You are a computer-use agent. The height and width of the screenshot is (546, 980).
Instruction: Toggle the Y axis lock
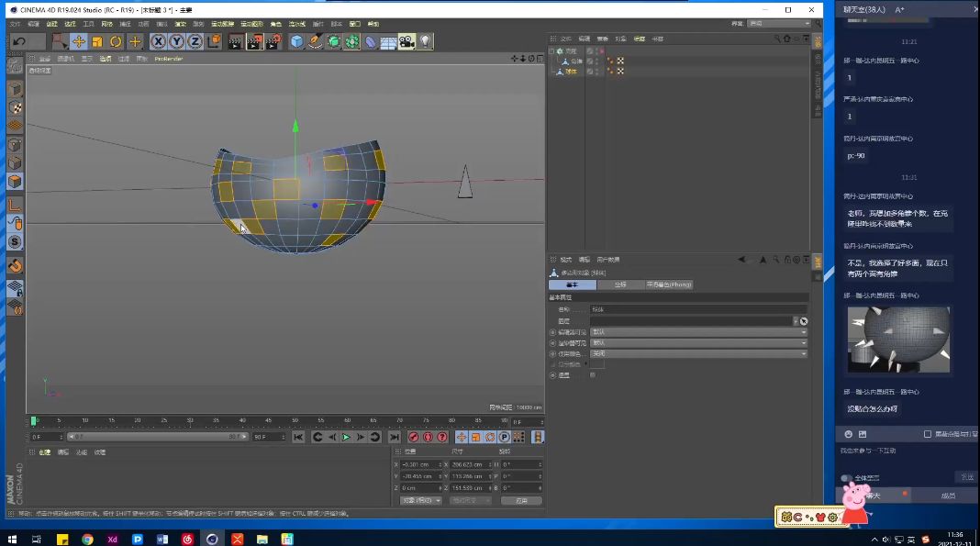click(176, 41)
